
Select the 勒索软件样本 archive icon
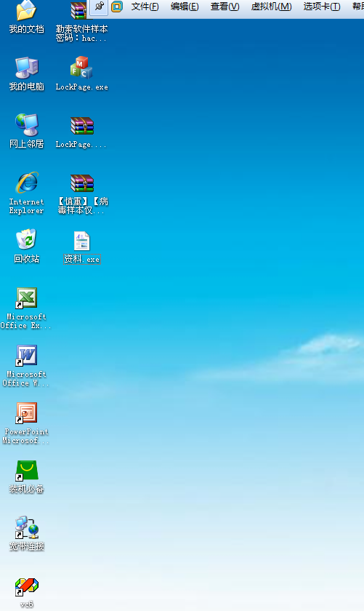pos(80,10)
